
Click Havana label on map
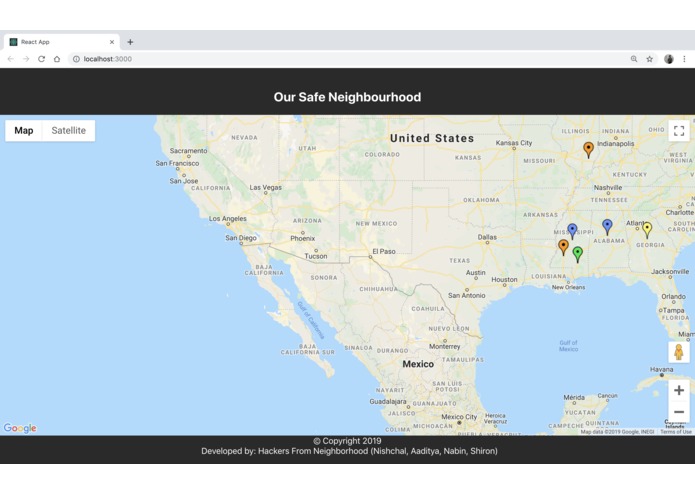(661, 369)
